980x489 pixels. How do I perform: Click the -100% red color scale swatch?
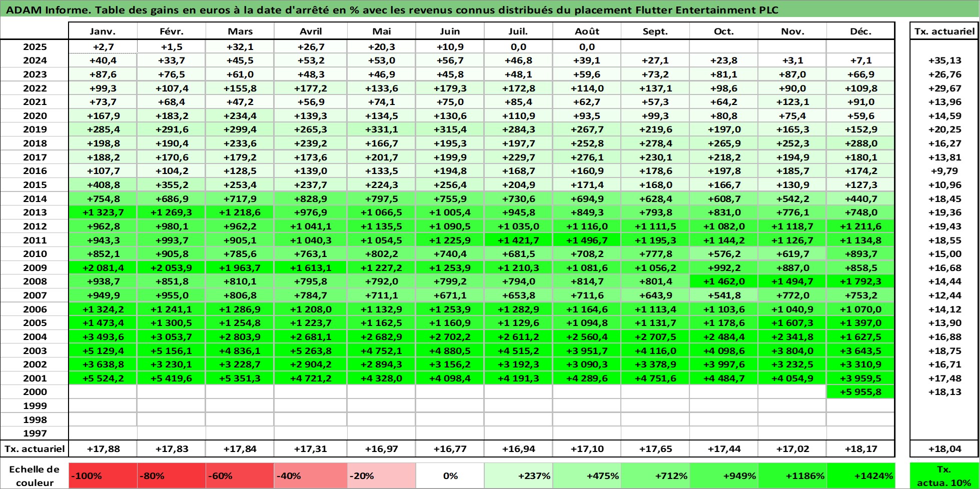[103, 476]
